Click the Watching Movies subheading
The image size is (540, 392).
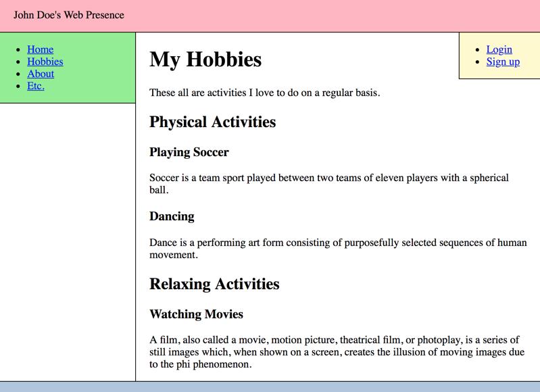pyautogui.click(x=196, y=314)
